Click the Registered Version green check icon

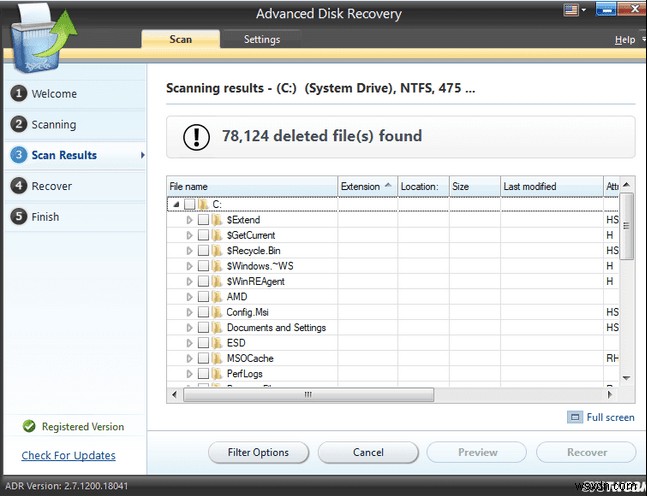(28, 427)
